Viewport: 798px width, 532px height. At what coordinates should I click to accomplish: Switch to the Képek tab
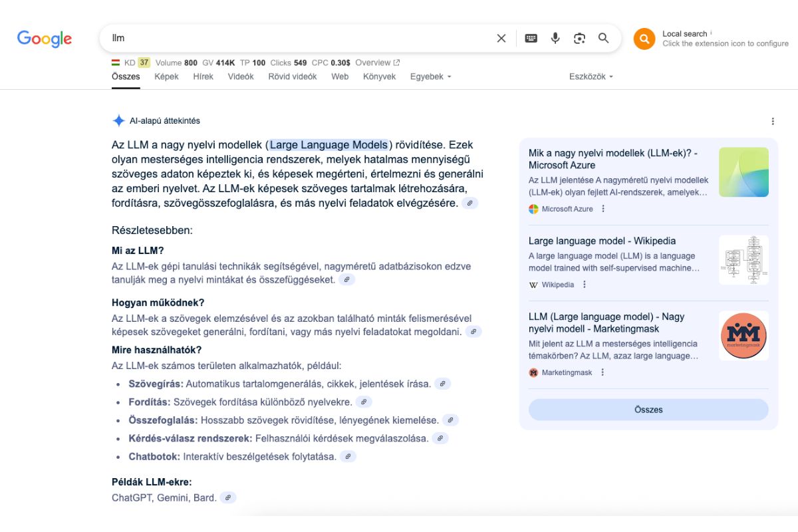point(166,76)
